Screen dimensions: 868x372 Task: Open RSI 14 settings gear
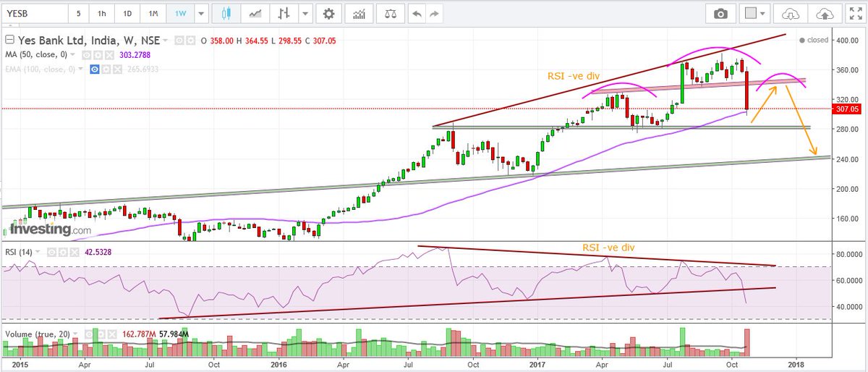(63, 252)
